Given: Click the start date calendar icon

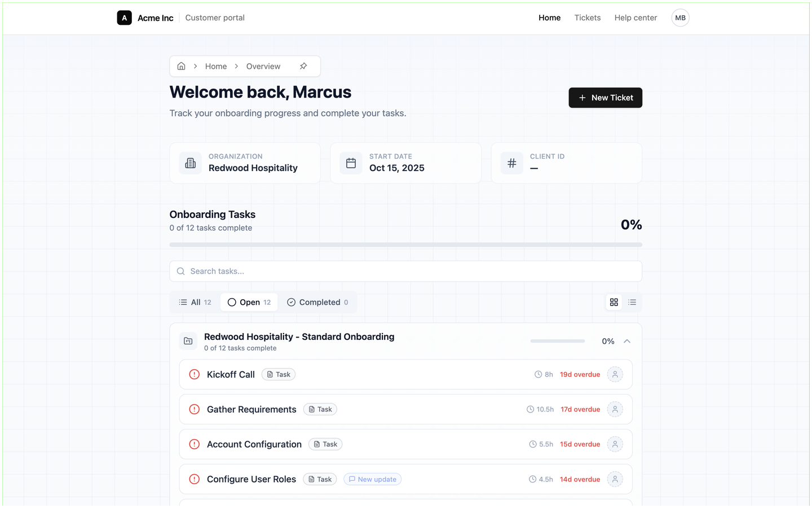Looking at the screenshot, I should pyautogui.click(x=351, y=163).
